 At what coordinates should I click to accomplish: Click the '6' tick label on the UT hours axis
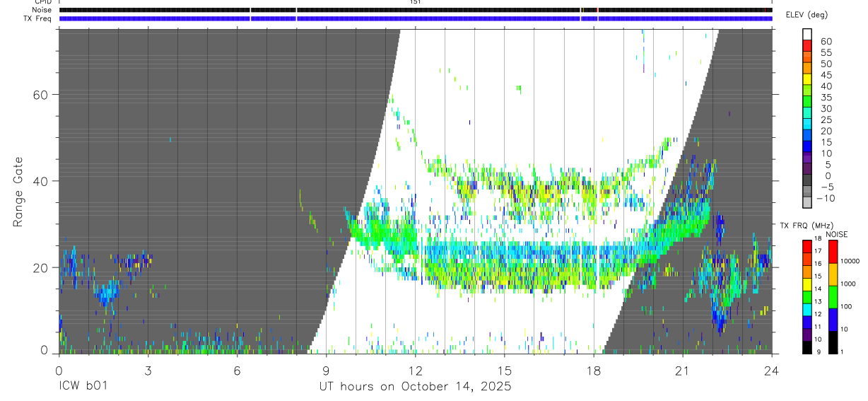pos(237,370)
